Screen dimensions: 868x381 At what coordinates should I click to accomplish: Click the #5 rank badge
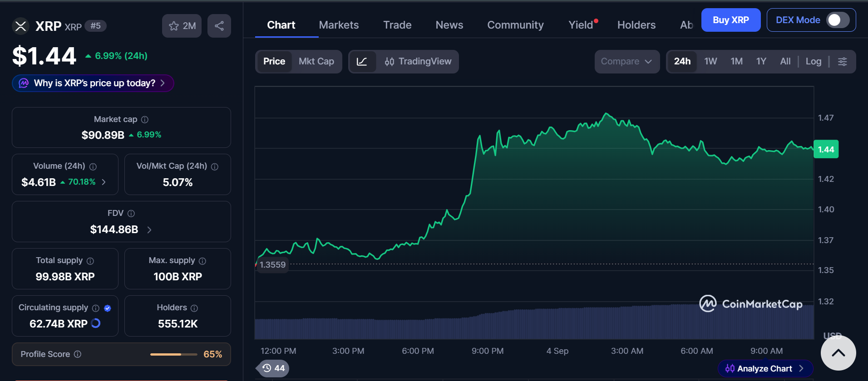pos(95,26)
